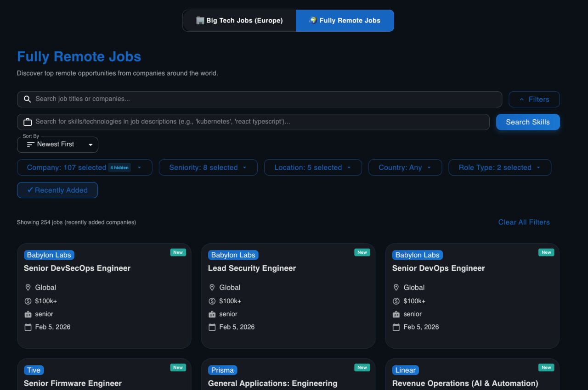Viewport: 588px width, 390px height.
Task: Switch to Big Tech Jobs (Europe) tab
Action: point(239,21)
